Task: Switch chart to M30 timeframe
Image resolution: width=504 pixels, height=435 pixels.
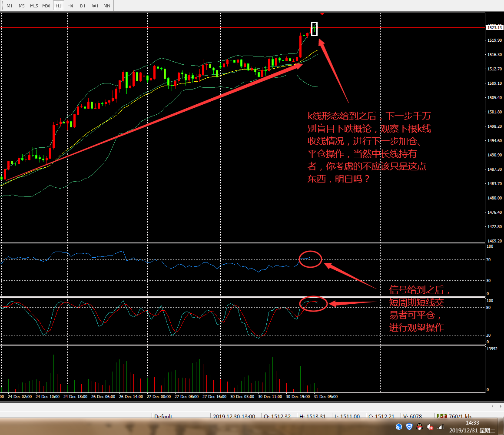Action: [x=46, y=6]
